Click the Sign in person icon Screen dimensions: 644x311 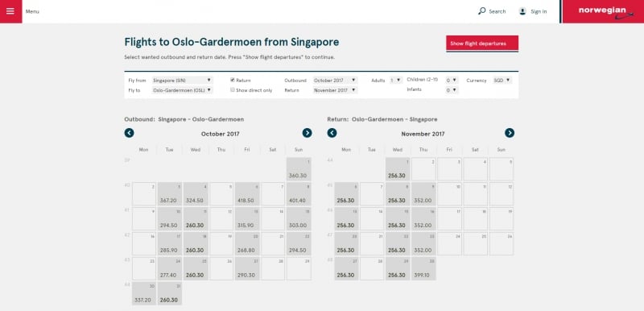522,11
